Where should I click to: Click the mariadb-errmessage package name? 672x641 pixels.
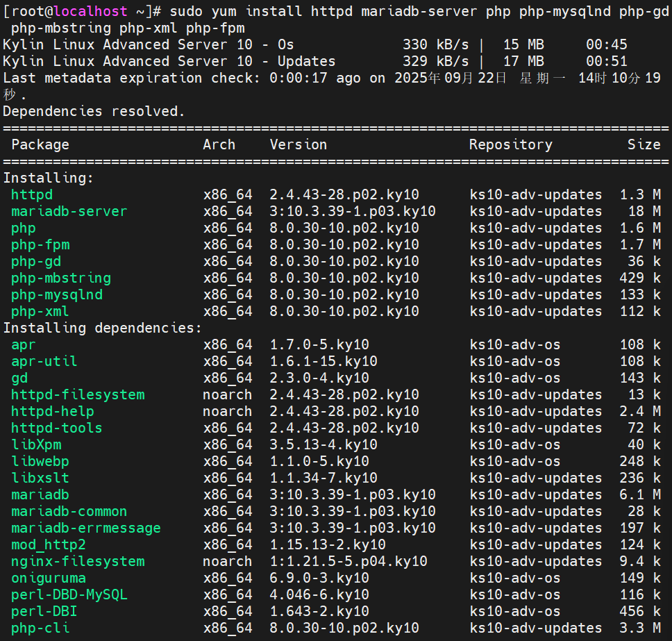(85, 528)
